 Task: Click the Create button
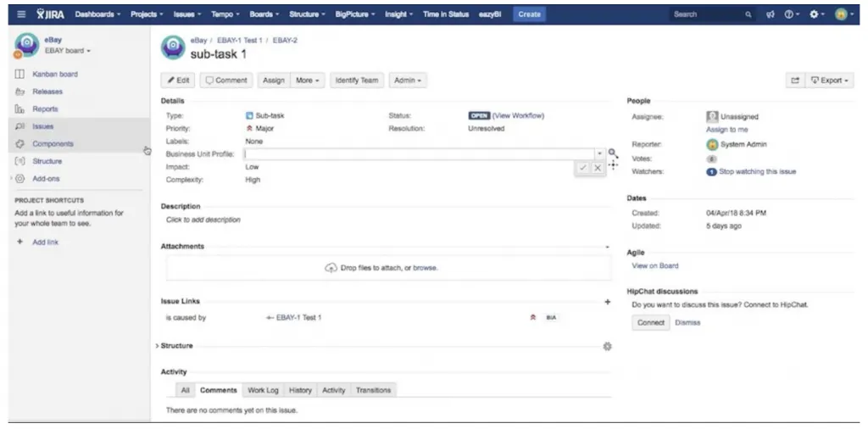coord(529,14)
